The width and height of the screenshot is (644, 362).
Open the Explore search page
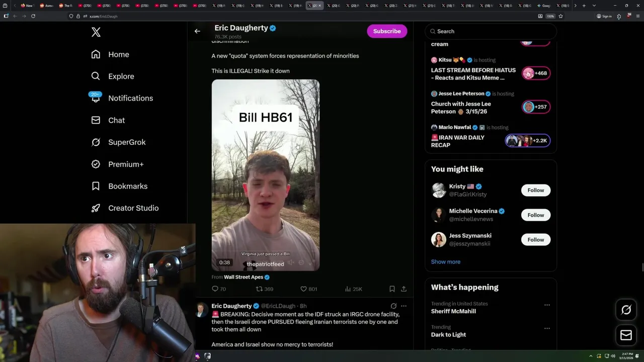point(112,76)
